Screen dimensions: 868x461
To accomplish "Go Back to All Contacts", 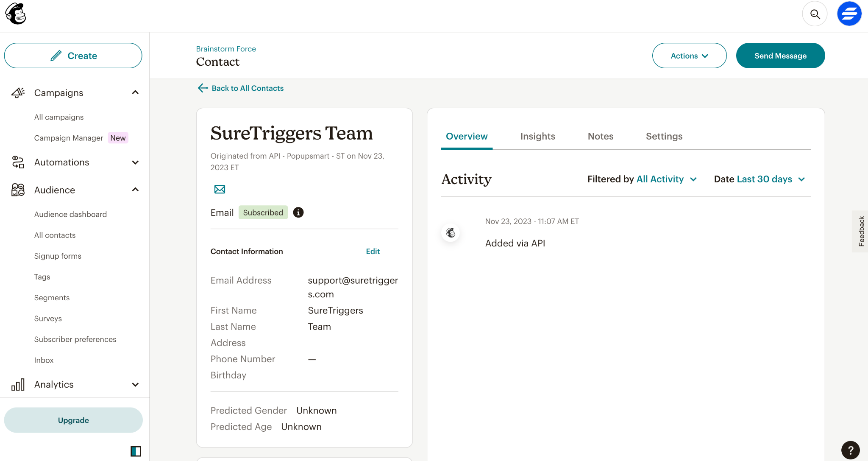I will (241, 88).
